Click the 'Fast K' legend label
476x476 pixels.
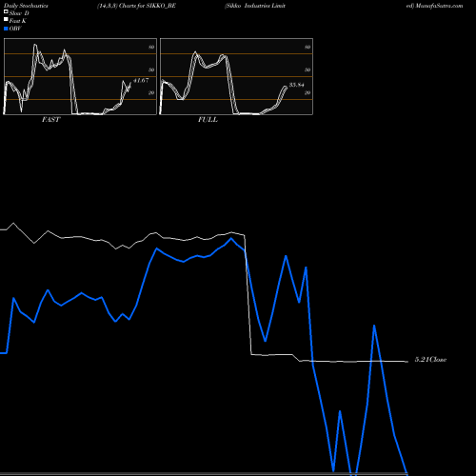(18, 21)
